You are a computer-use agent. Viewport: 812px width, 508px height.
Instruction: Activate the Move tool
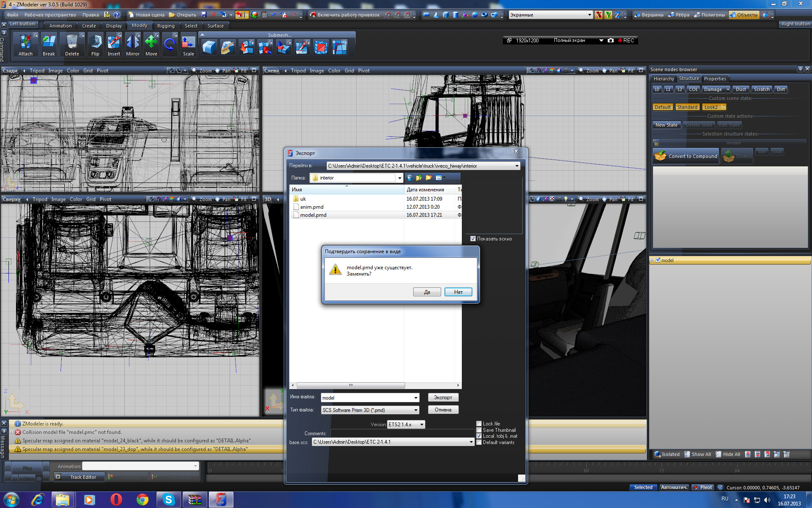click(x=151, y=43)
